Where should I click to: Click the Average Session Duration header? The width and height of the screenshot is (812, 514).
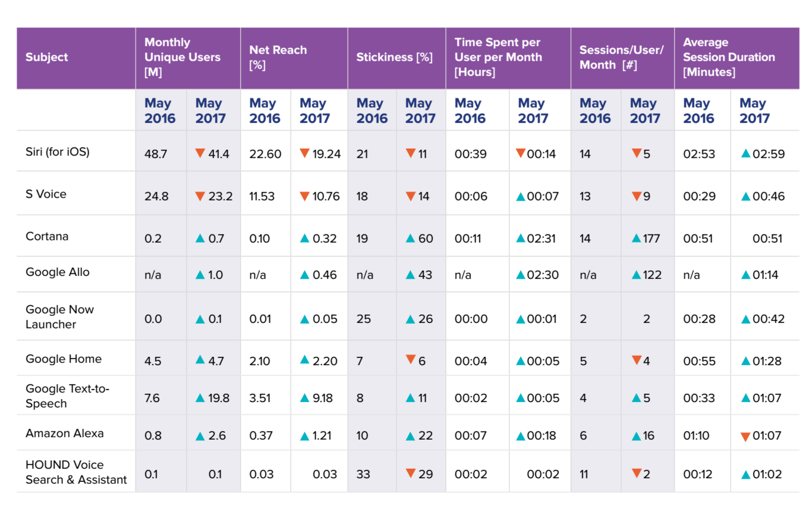click(x=729, y=58)
